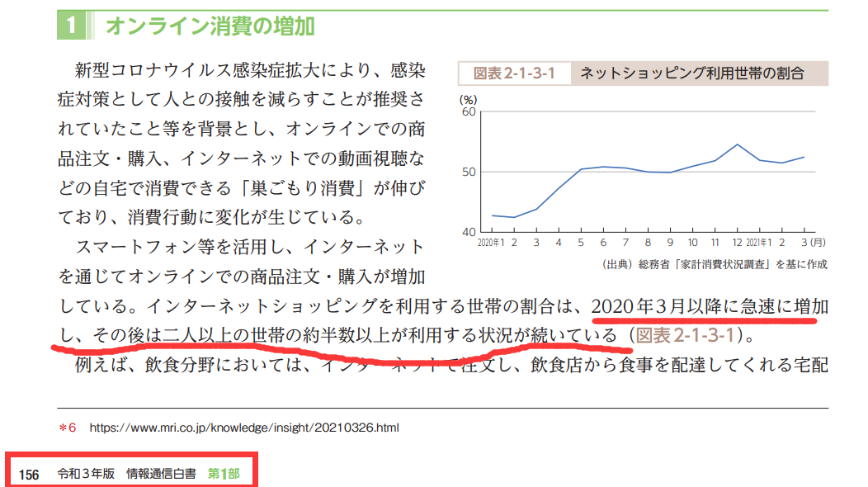Click the footnote URL www.mri.co.jp link

click(243, 428)
